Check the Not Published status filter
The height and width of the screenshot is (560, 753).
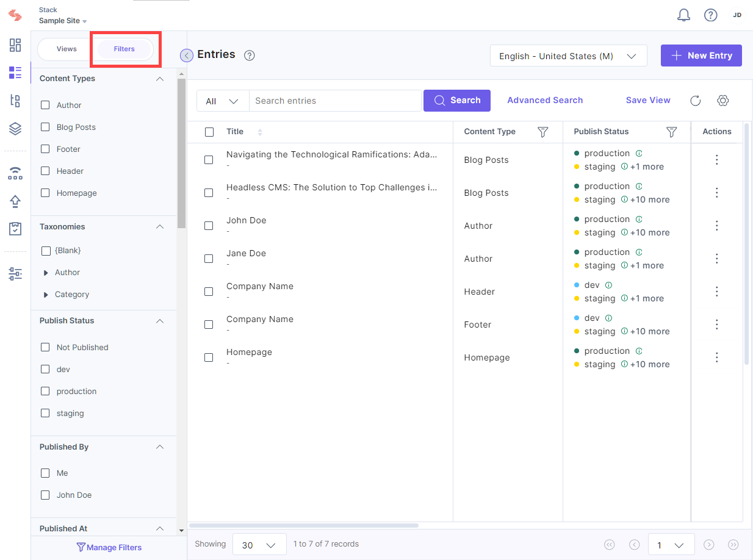point(45,347)
